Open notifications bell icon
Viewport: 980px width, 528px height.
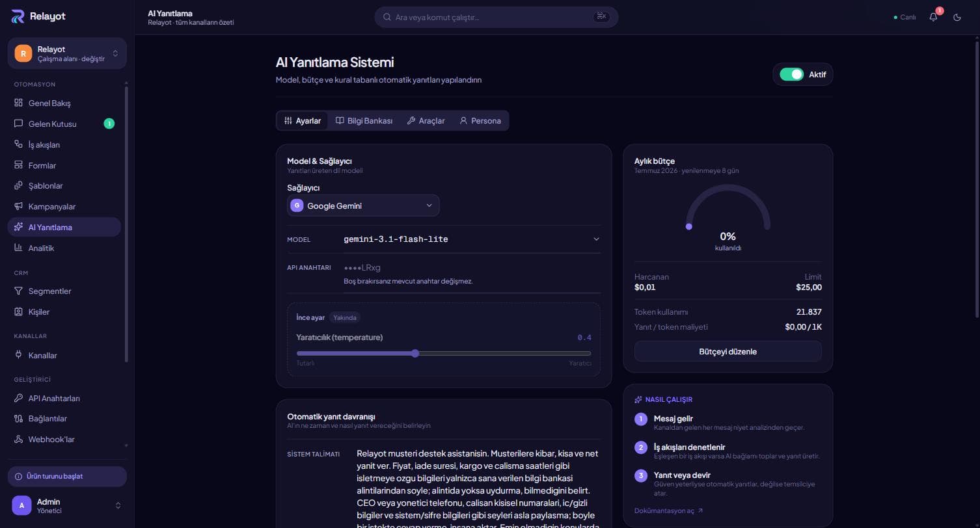point(933,17)
